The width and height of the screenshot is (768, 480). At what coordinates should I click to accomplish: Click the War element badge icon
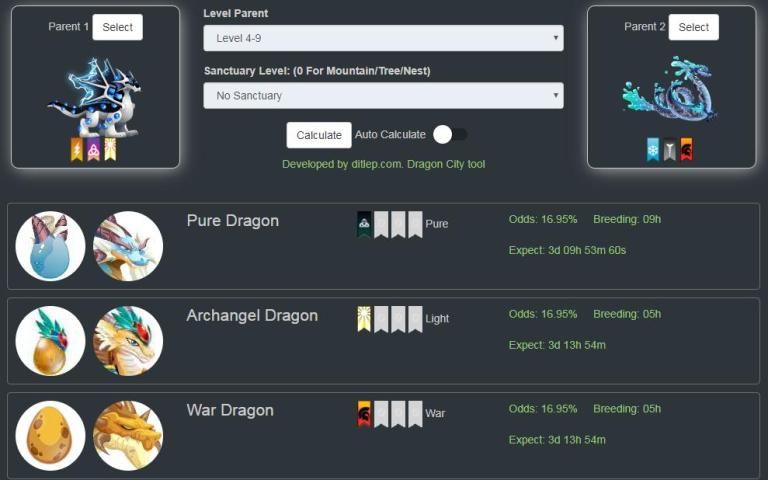click(364, 414)
